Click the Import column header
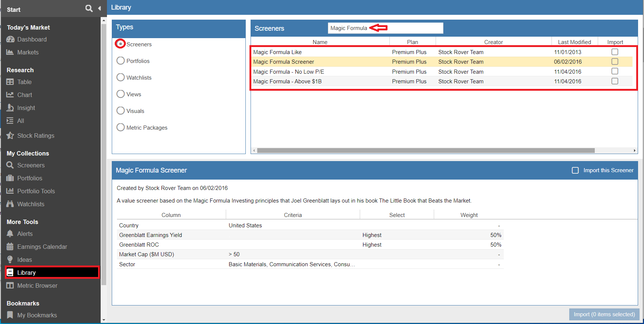Viewport: 644px width, 324px height. pyautogui.click(x=615, y=42)
